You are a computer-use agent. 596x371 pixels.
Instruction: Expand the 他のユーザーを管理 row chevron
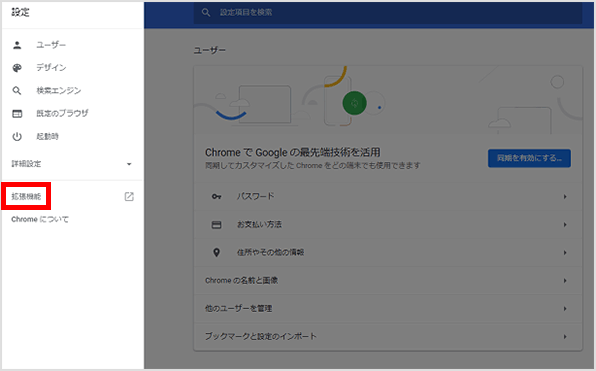click(x=565, y=308)
